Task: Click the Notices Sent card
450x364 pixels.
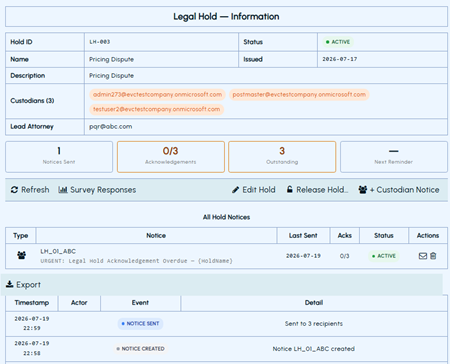Action: (59, 157)
